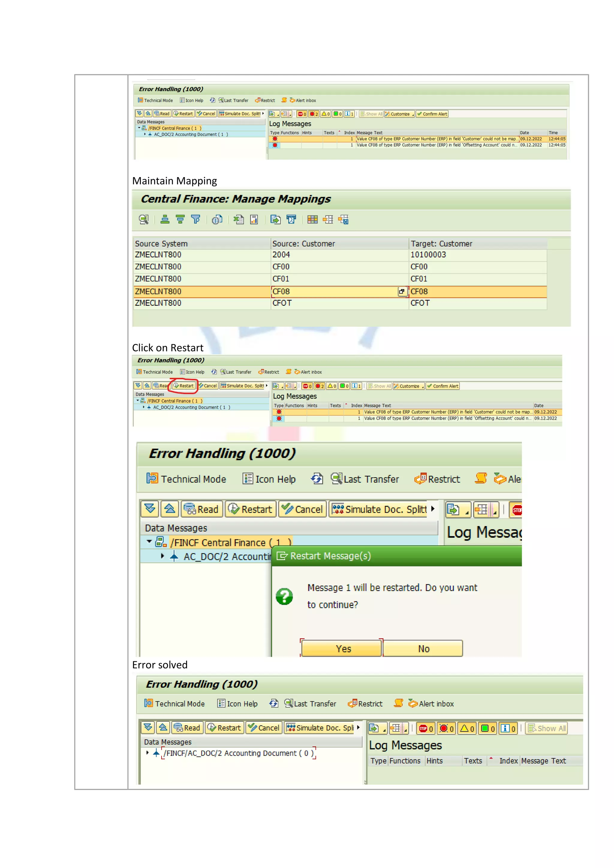The width and height of the screenshot is (614, 868).
Task: Click Icon Help in Restart dialog screenshot
Action: click(x=269, y=479)
